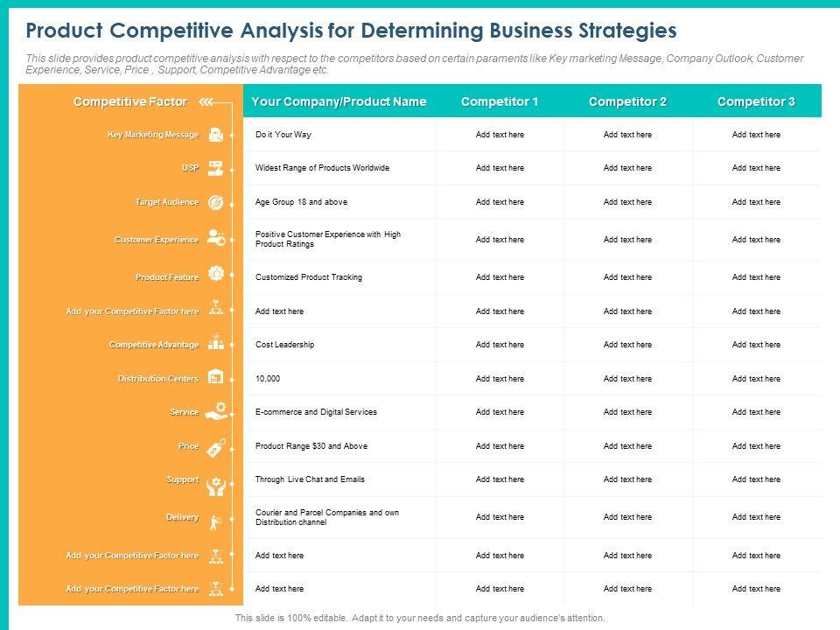This screenshot has width=840, height=630.
Task: Click the Customer Experience person icon
Action: [x=215, y=239]
